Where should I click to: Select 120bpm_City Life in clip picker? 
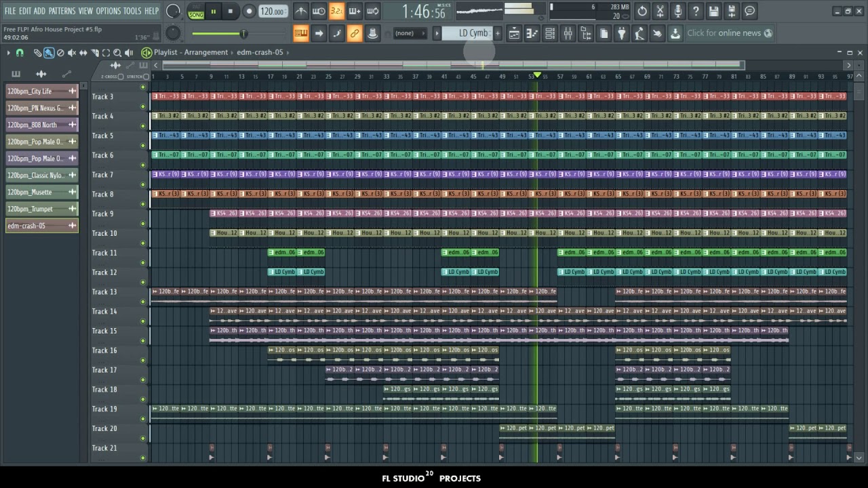click(x=42, y=91)
